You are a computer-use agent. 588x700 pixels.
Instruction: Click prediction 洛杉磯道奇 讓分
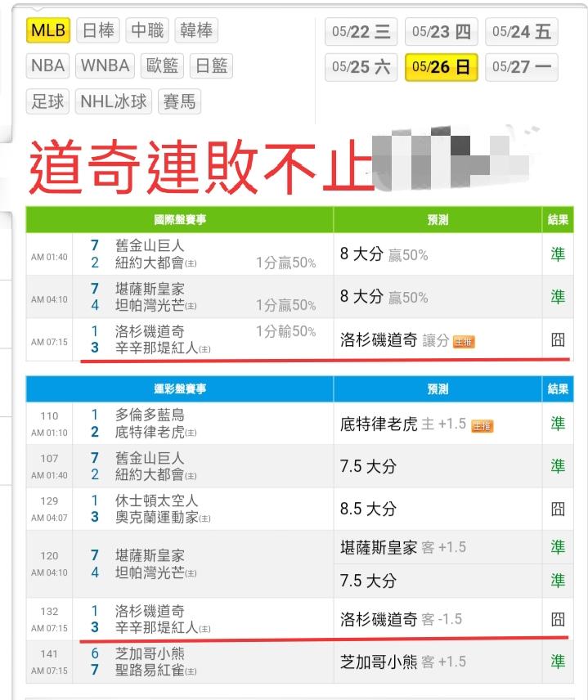pyautogui.click(x=394, y=340)
